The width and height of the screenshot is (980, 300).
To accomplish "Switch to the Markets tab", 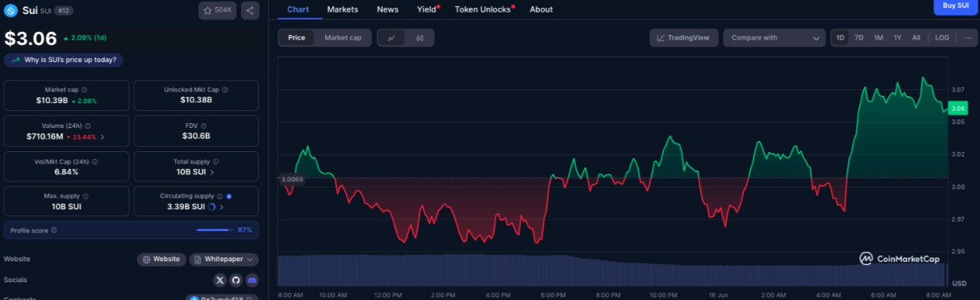I will point(342,9).
